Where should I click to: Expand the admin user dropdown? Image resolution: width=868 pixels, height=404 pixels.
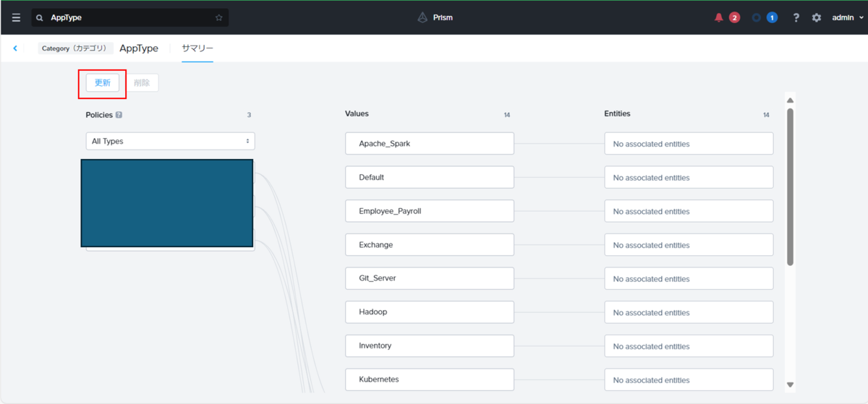tap(848, 17)
